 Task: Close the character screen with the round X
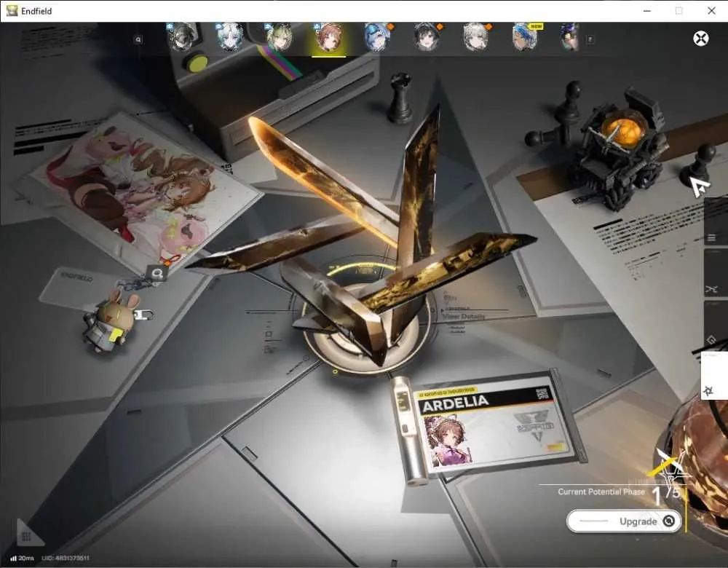pos(700,38)
